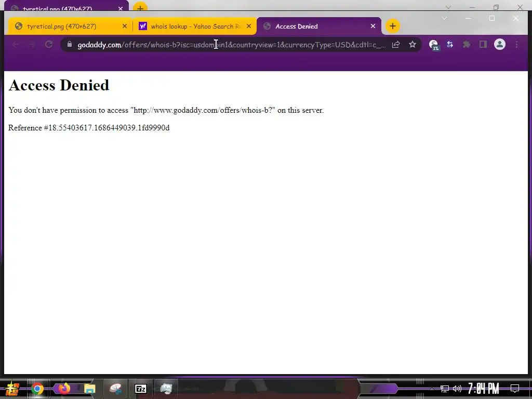532x399 pixels.
Task: Open the notification center
Action: tap(515, 389)
